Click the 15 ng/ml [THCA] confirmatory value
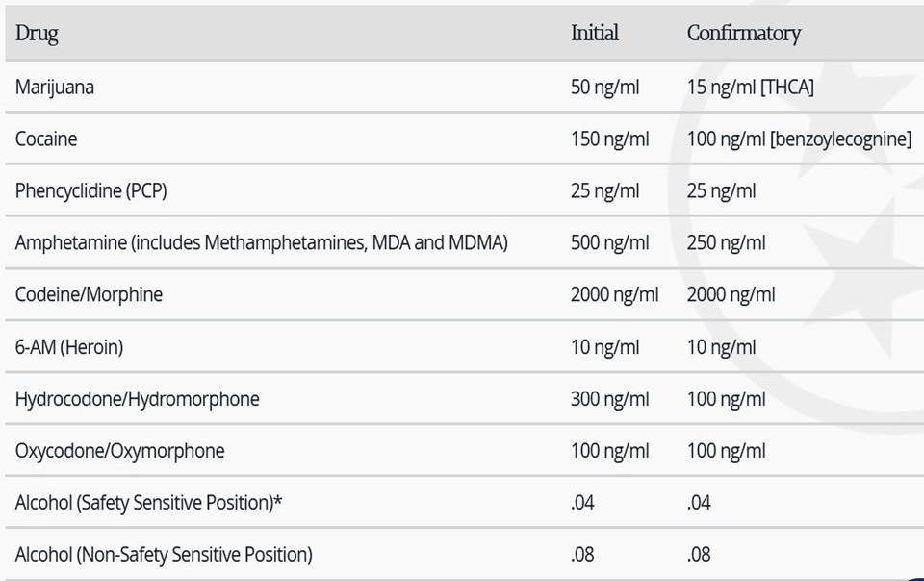The height and width of the screenshot is (581, 924). tap(750, 88)
